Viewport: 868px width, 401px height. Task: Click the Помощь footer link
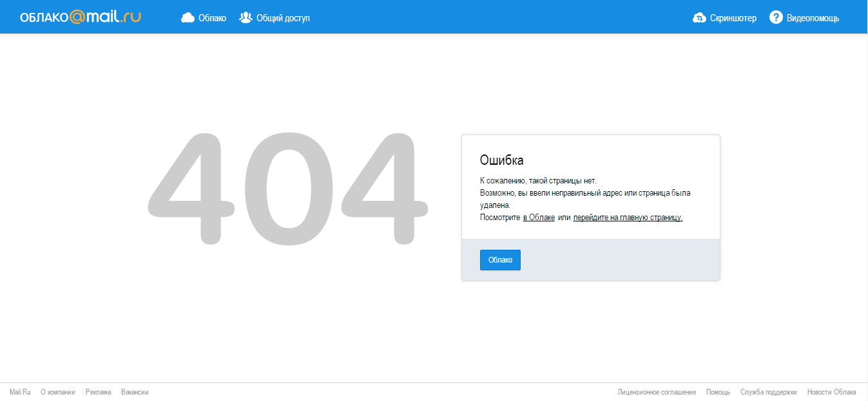[718, 392]
